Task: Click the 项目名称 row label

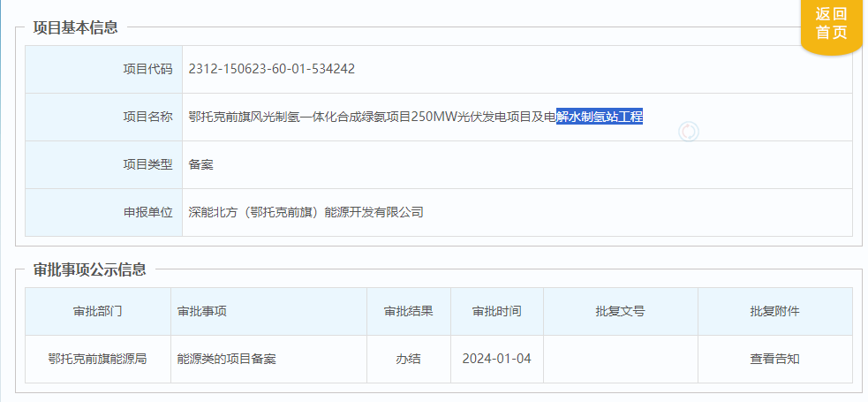Action: click(147, 117)
